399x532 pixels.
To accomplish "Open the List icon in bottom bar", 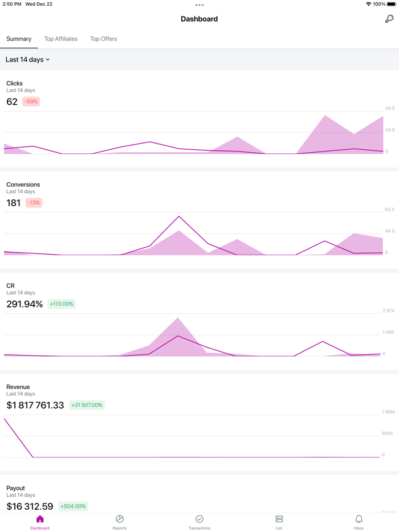I will click(x=279, y=519).
